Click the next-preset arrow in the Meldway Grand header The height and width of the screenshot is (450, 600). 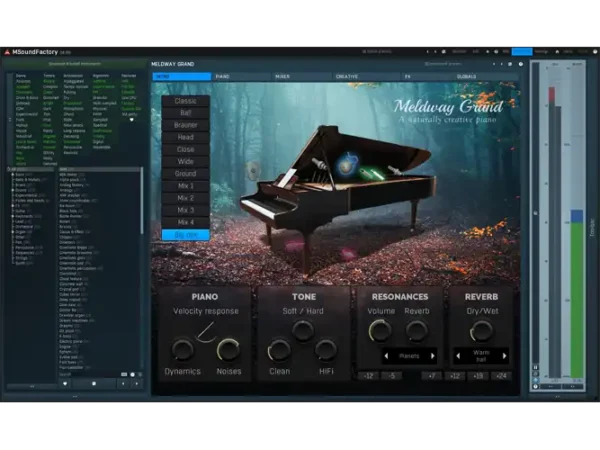(501, 64)
